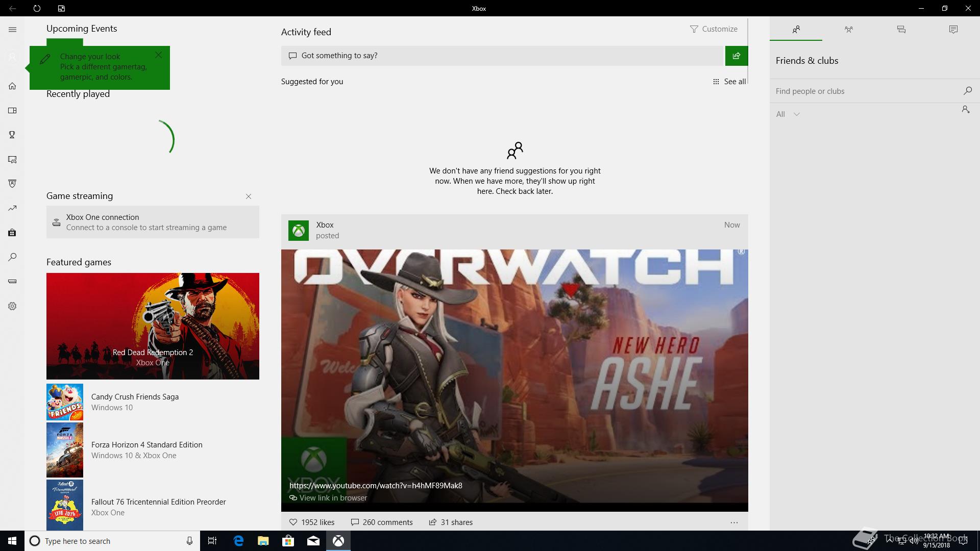Screen dimensions: 980x551
Task: Open Connection console icon in sidebar
Action: tap(12, 281)
